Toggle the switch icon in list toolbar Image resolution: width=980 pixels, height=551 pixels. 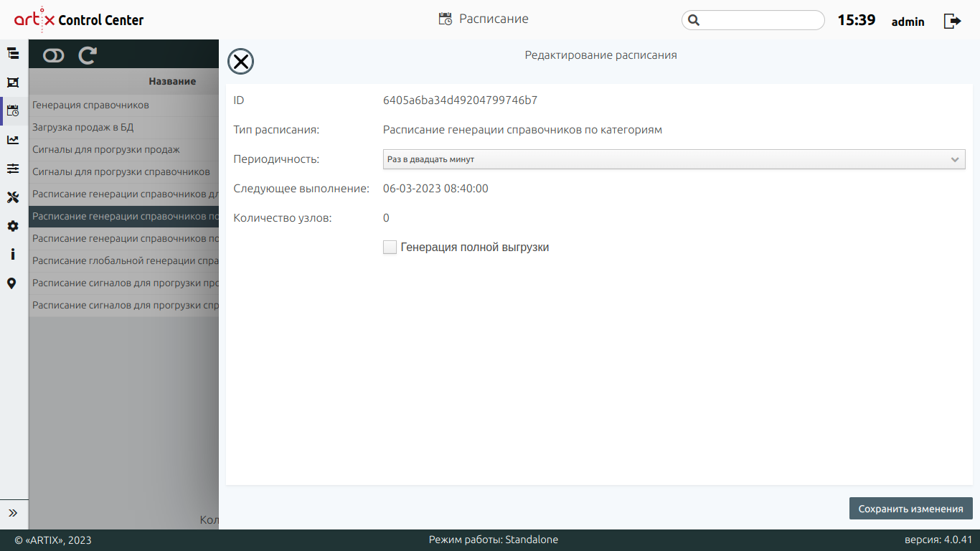54,55
